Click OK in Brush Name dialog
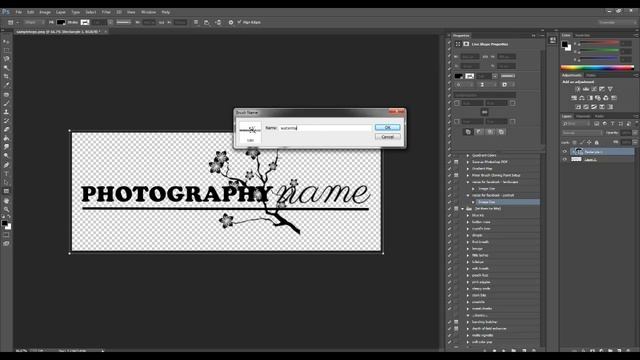 387,128
